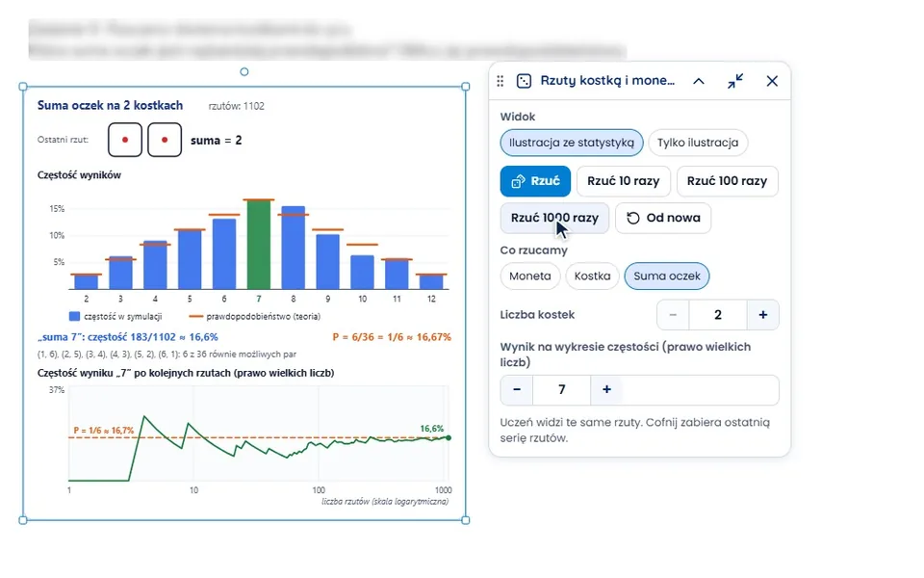The height and width of the screenshot is (578, 924).
Task: Increase the tracked result above 7
Action: (606, 389)
